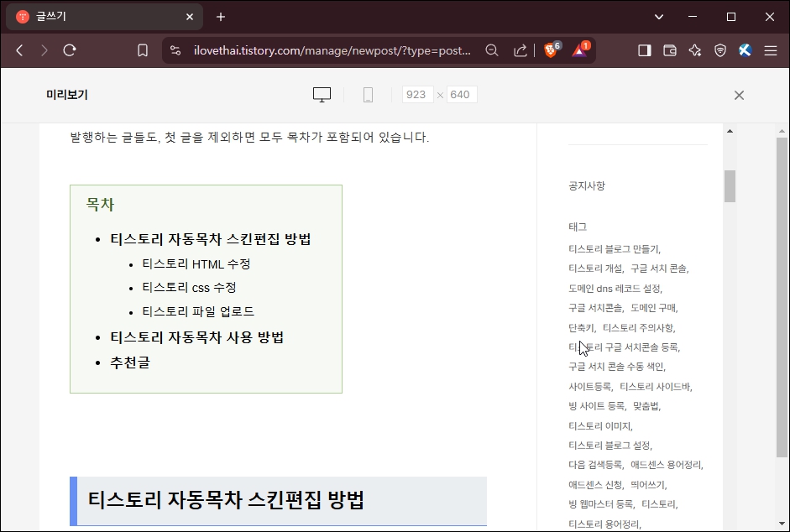Open tag 사이트등록
790x532 pixels.
(x=589, y=386)
